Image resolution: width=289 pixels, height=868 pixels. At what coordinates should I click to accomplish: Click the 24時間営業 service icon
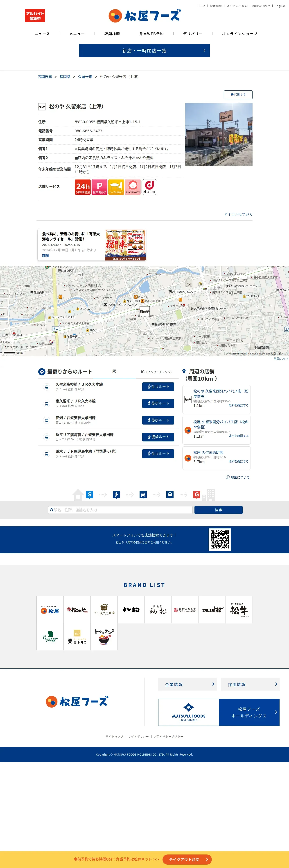(83, 187)
